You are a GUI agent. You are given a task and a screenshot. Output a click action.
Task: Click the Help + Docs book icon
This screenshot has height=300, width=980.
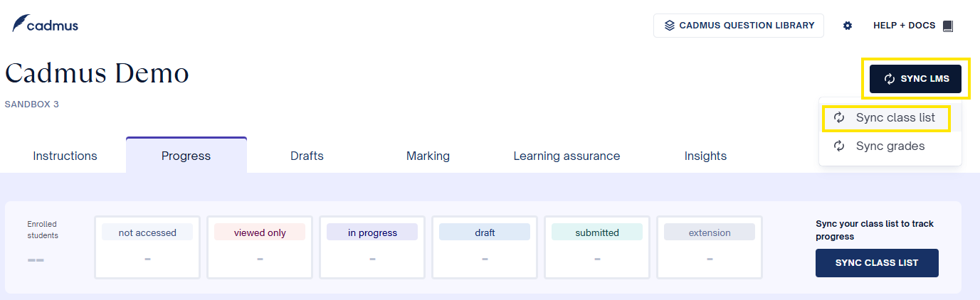[947, 26]
